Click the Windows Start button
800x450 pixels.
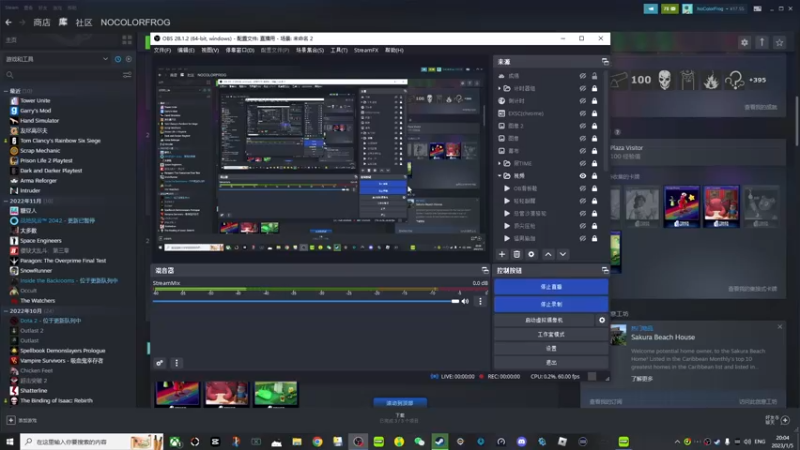[x=10, y=441]
